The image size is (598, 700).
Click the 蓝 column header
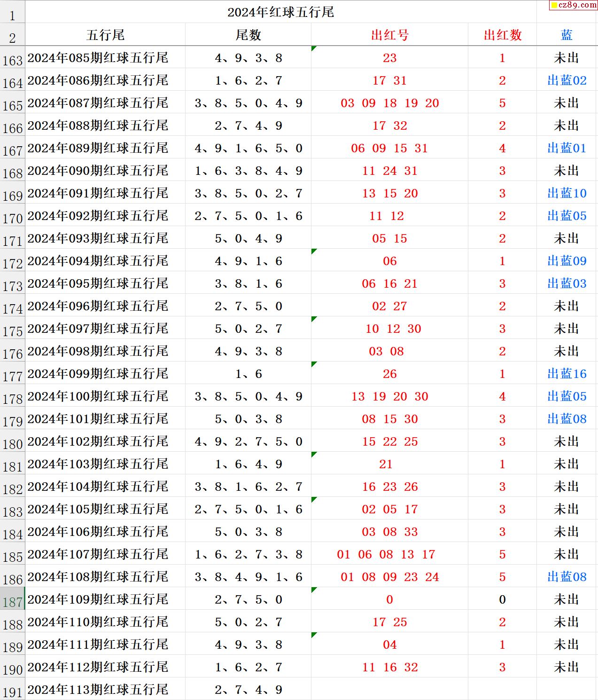pyautogui.click(x=567, y=35)
